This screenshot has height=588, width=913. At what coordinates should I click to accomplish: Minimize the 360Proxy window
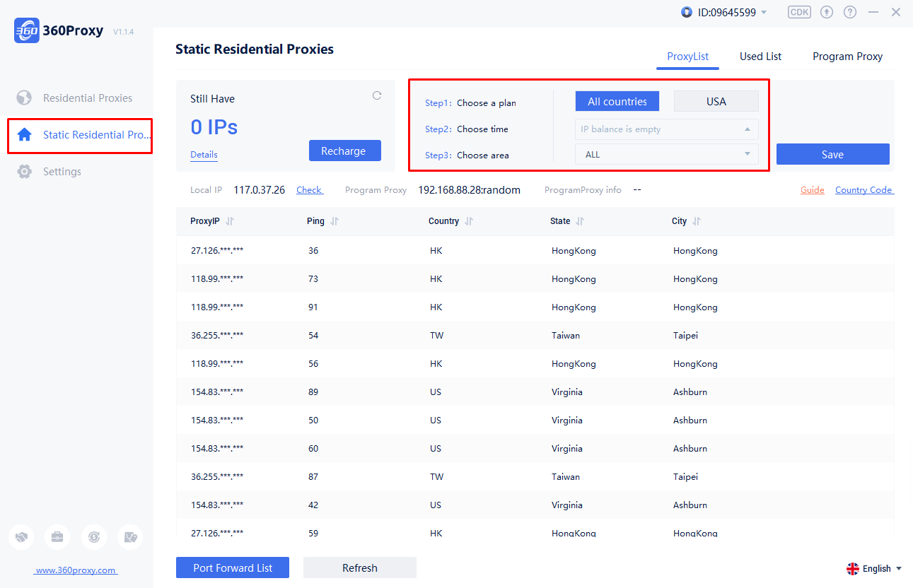[x=873, y=12]
